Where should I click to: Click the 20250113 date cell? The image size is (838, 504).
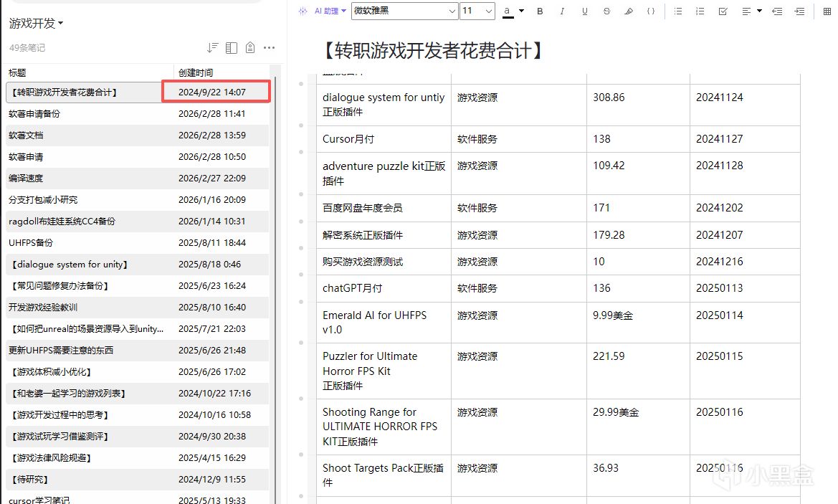[745, 288]
